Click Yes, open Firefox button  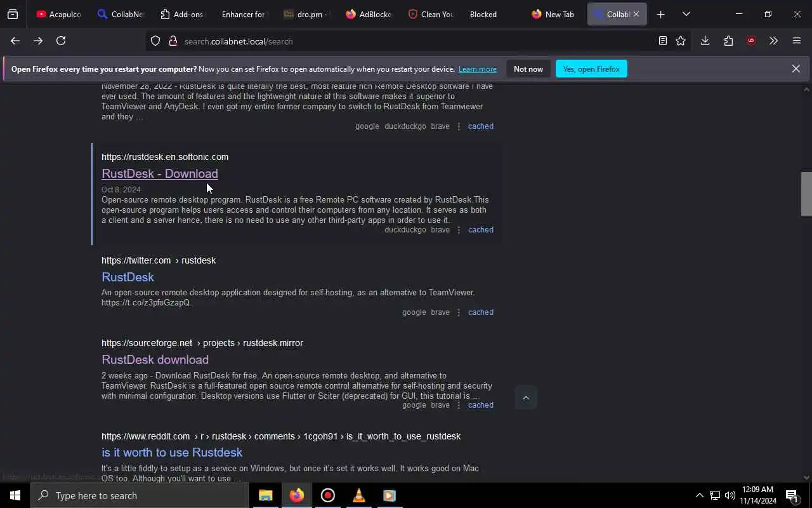tap(591, 69)
